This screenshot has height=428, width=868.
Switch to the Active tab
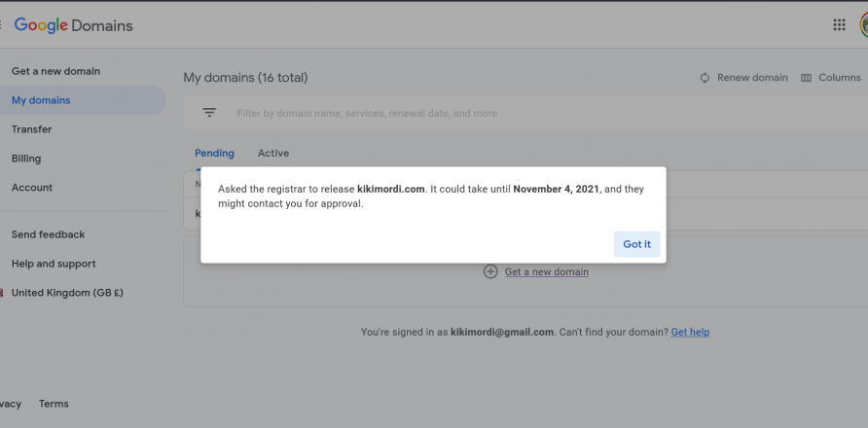272,154
